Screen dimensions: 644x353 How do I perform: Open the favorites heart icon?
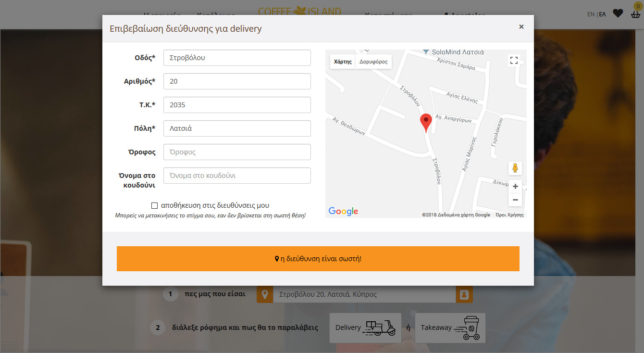point(618,13)
